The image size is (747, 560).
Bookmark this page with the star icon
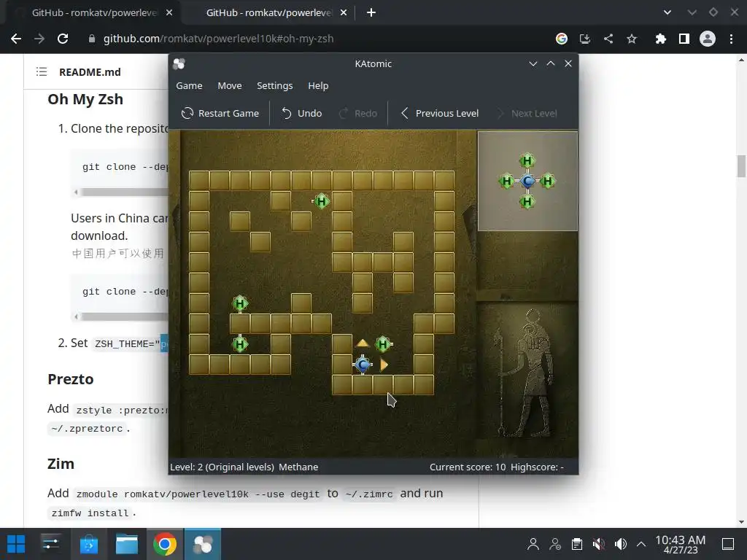tap(632, 39)
